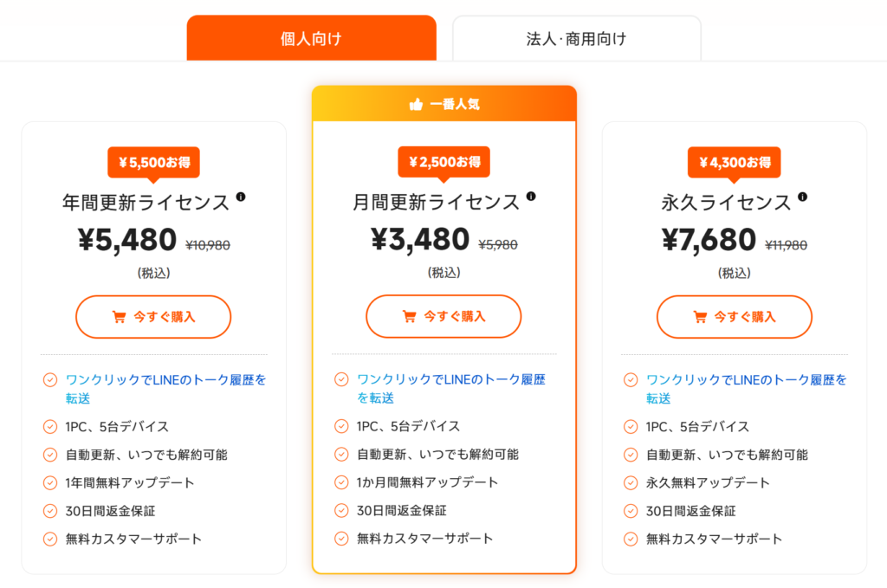
Task: Switch to the 法人・商用向け tab
Action: point(576,37)
